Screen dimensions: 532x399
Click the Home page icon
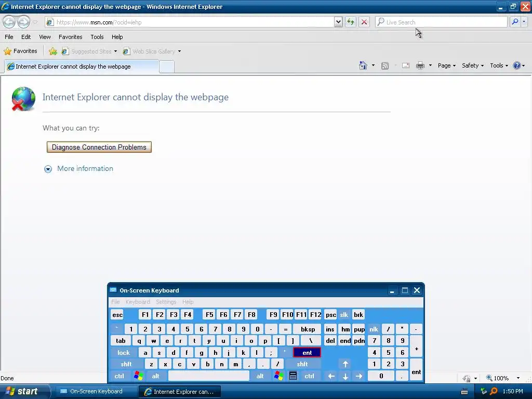[x=363, y=65]
